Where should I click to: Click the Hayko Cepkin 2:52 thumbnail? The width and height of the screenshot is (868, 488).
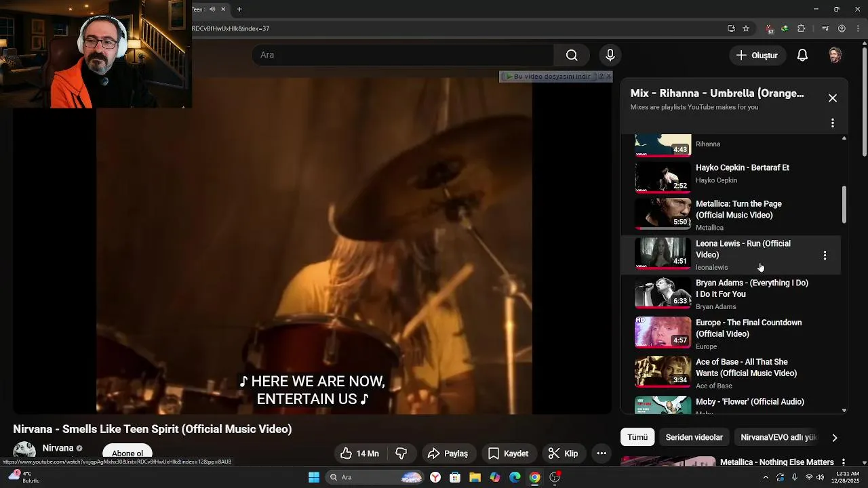[663, 178]
